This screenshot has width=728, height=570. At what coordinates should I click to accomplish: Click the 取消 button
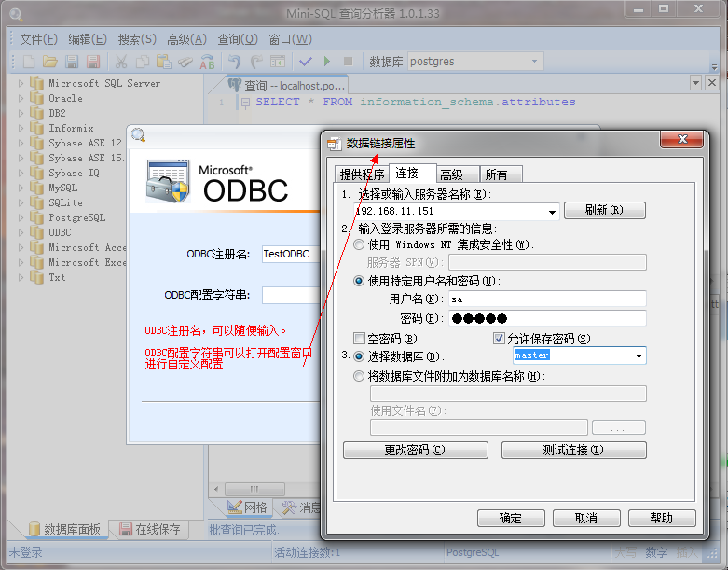tap(586, 518)
